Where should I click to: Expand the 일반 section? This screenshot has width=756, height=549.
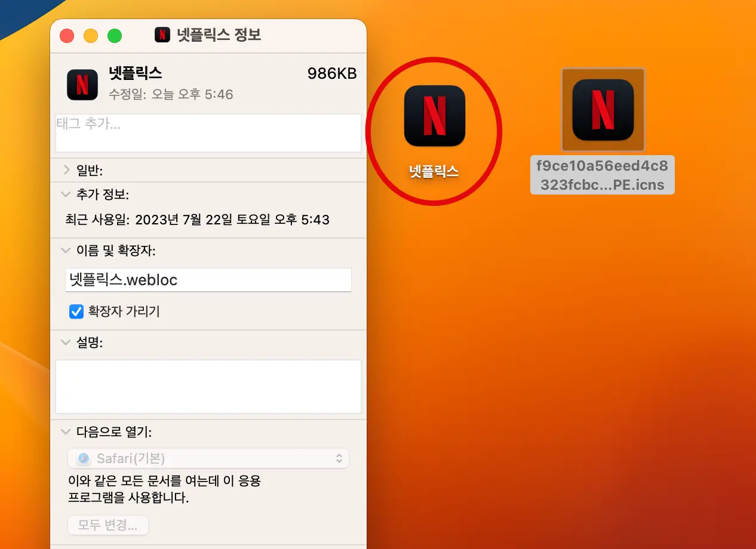pos(66,170)
